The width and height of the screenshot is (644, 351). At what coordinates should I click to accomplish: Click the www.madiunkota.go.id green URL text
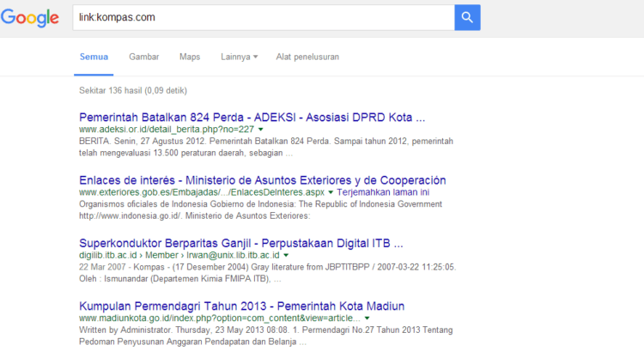220,318
